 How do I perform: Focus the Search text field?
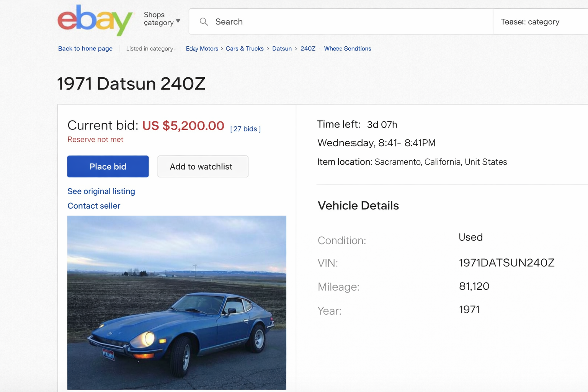tap(345, 22)
